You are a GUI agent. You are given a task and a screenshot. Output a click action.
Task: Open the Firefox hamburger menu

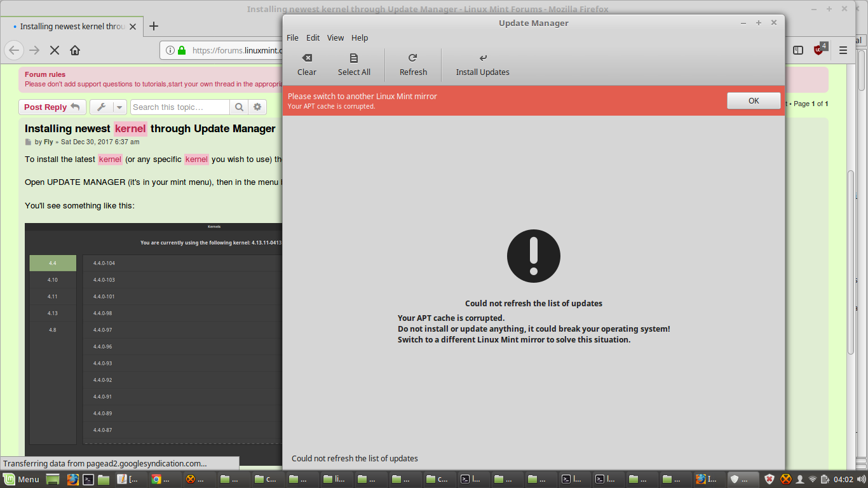843,50
